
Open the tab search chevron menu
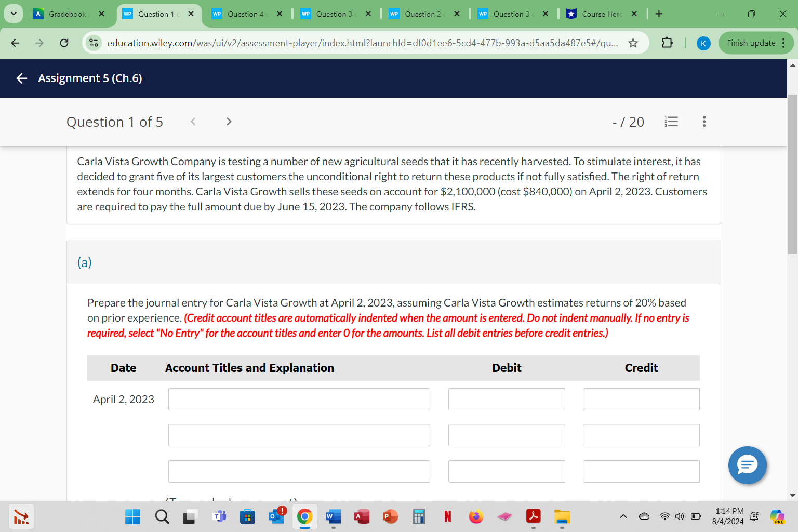(x=13, y=14)
